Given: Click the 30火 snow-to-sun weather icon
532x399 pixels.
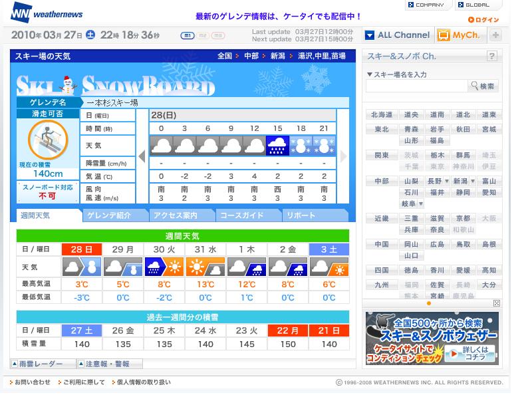Looking at the screenshot, I should 164,267.
